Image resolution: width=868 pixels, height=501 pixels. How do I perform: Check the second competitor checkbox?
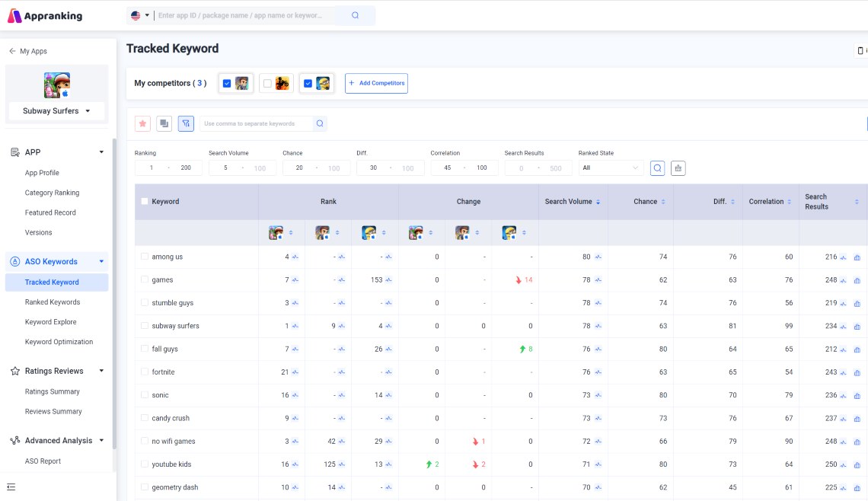(267, 84)
